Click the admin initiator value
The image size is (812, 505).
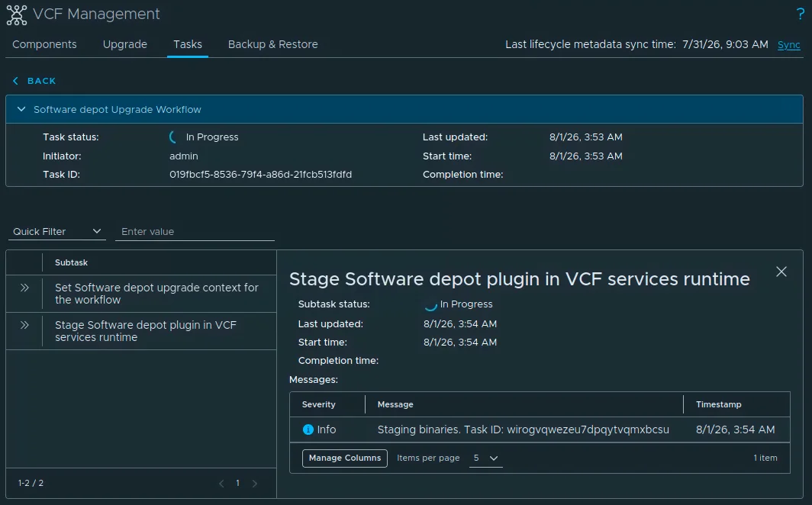[x=184, y=156]
